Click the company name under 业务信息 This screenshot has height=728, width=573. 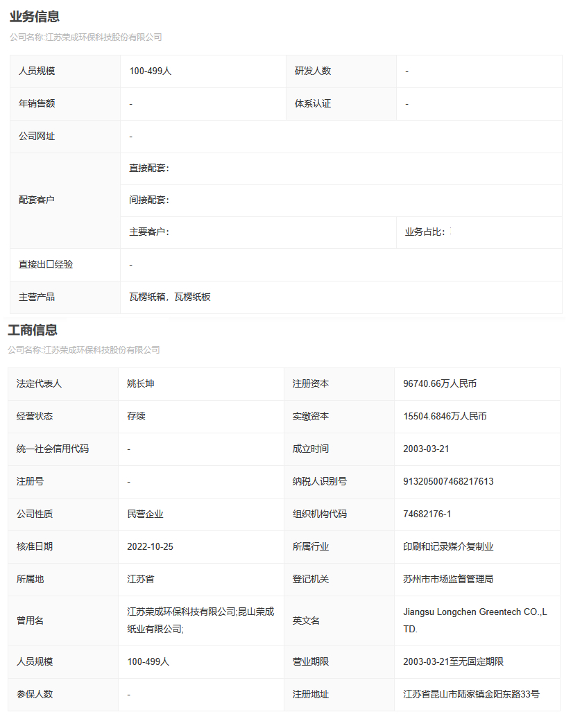(86, 37)
